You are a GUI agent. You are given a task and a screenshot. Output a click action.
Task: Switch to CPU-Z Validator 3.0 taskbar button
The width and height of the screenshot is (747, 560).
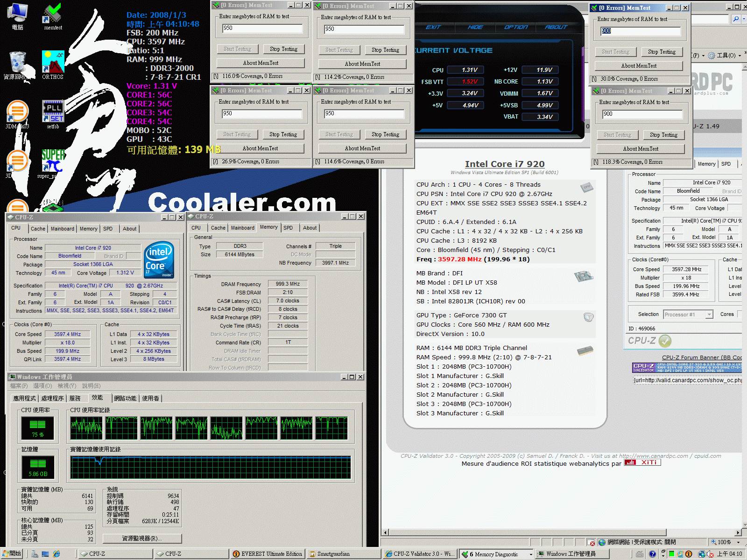(419, 554)
